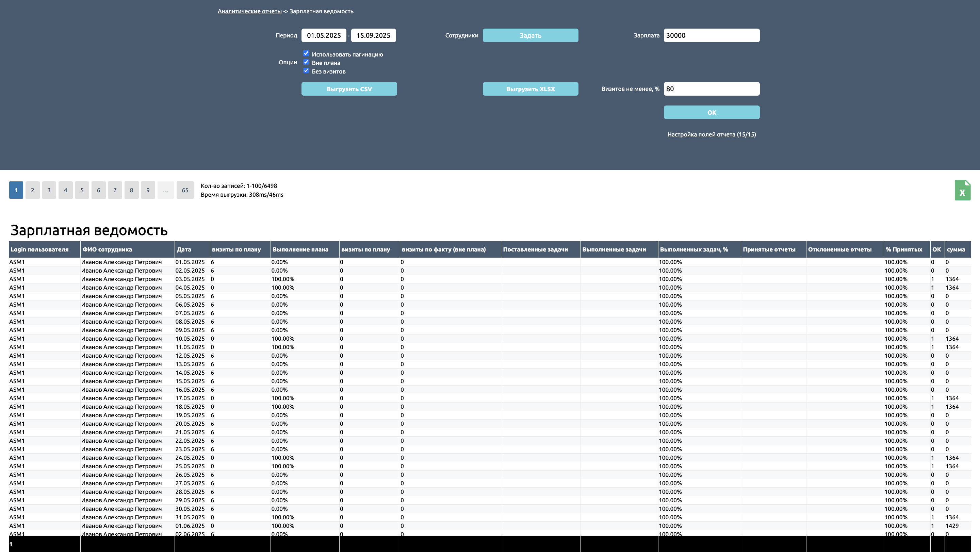Open the period end date picker

click(373, 35)
